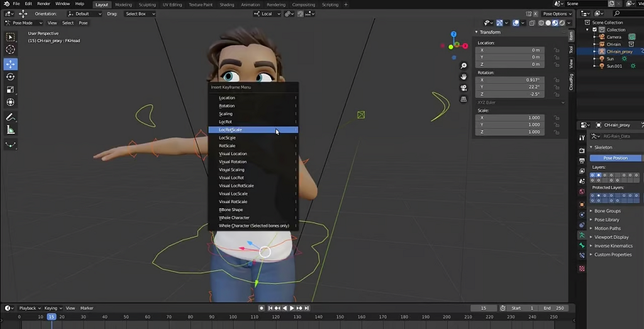Viewport: 644px width, 329px height.
Task: Switch perspective/orthographic grid icon
Action: [464, 99]
